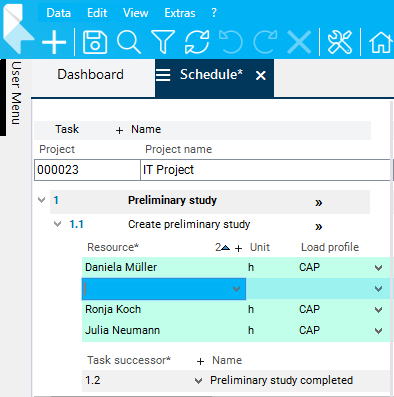The image size is (394, 397).
Task: Click the Project name input field
Action: [x=265, y=170]
